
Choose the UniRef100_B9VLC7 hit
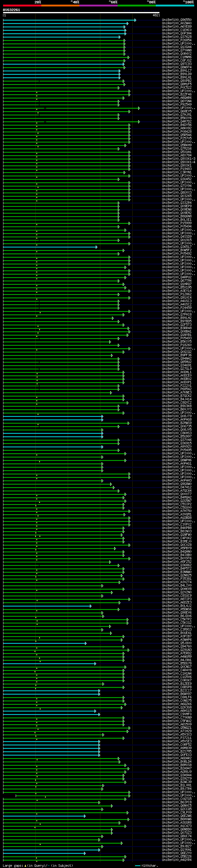pyautogui.click(x=177, y=71)
